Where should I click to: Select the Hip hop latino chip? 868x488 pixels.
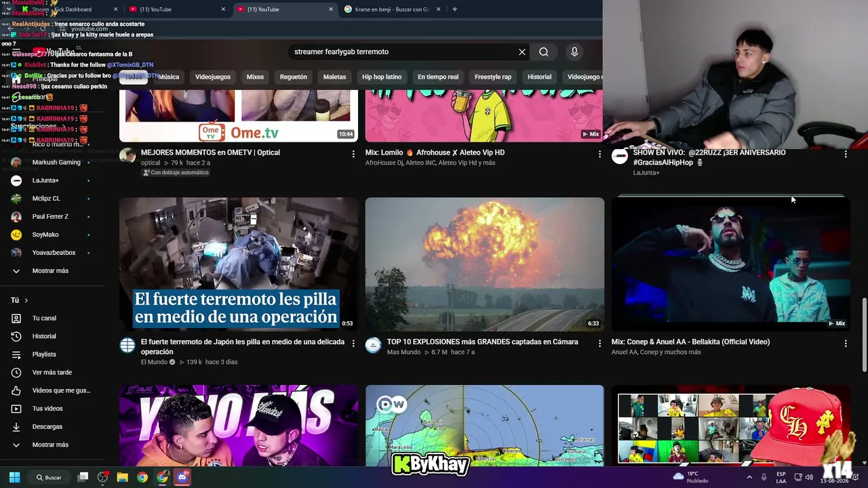coord(382,77)
